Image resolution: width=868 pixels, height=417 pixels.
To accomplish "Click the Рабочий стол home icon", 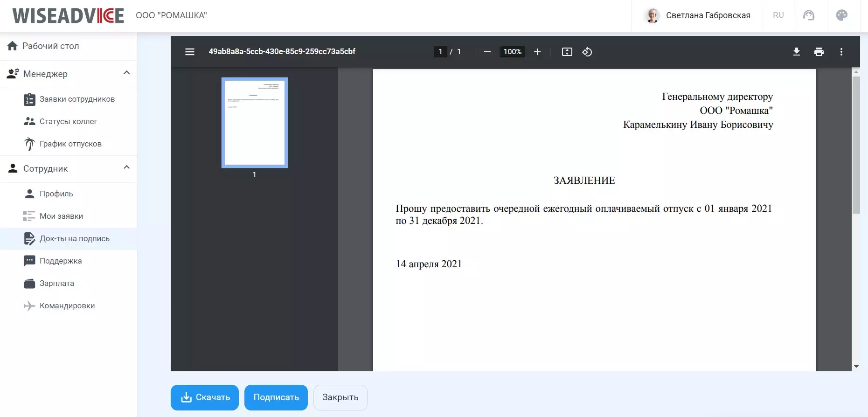I will pyautogui.click(x=13, y=46).
